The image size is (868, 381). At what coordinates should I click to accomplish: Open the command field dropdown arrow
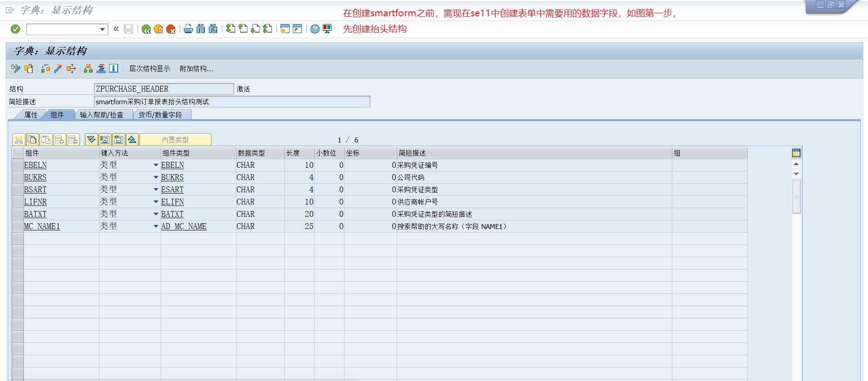tap(103, 29)
